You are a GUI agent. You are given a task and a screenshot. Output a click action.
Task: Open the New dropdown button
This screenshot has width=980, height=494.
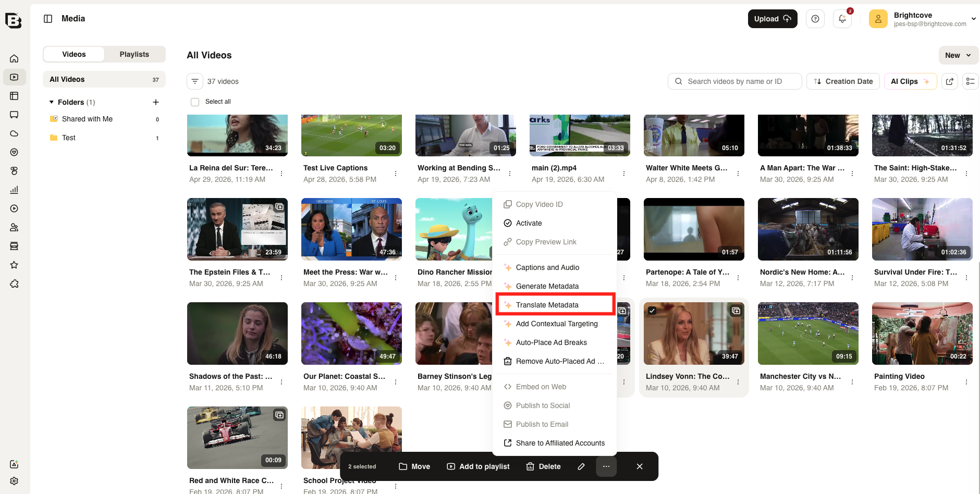coord(958,55)
